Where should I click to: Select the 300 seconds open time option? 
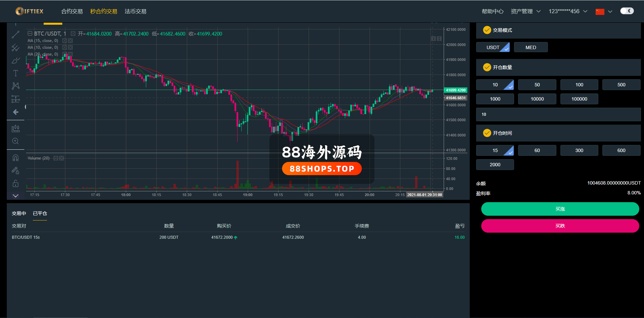click(x=579, y=150)
